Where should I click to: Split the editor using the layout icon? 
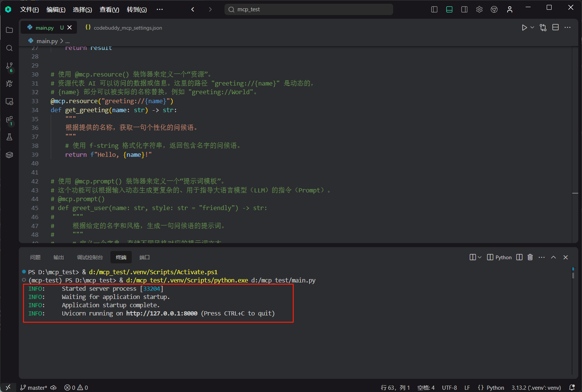click(556, 27)
